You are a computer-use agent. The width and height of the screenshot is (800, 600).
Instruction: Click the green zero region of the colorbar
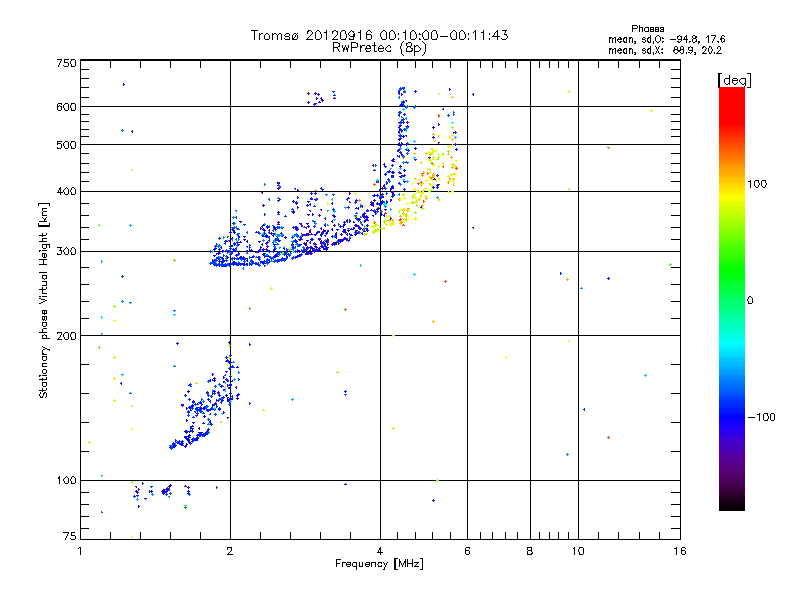tap(732, 300)
